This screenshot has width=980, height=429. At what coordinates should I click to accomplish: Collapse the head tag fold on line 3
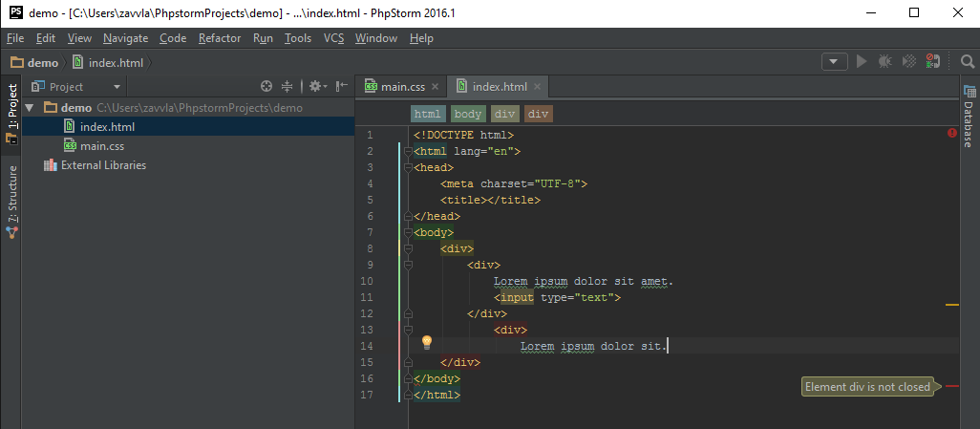408,167
